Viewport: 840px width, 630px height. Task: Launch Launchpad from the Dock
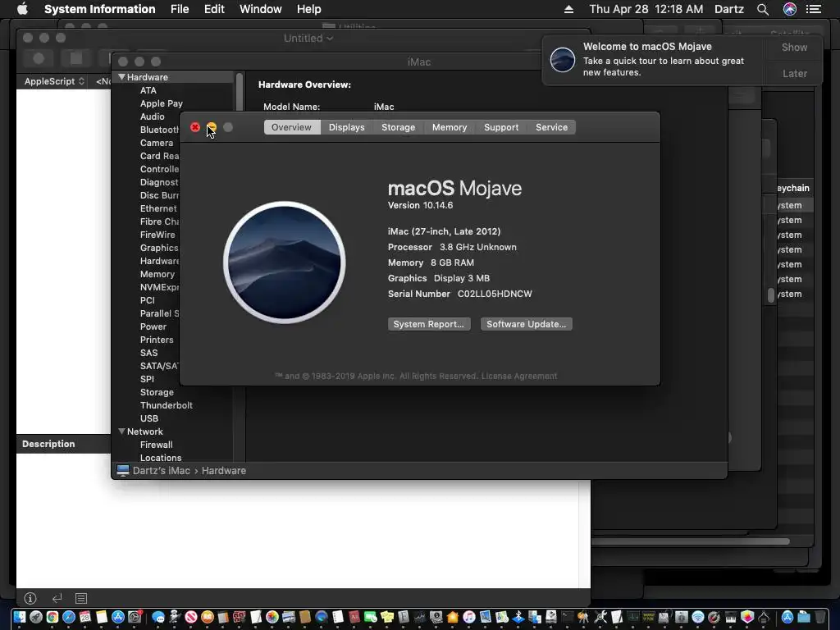(x=36, y=617)
